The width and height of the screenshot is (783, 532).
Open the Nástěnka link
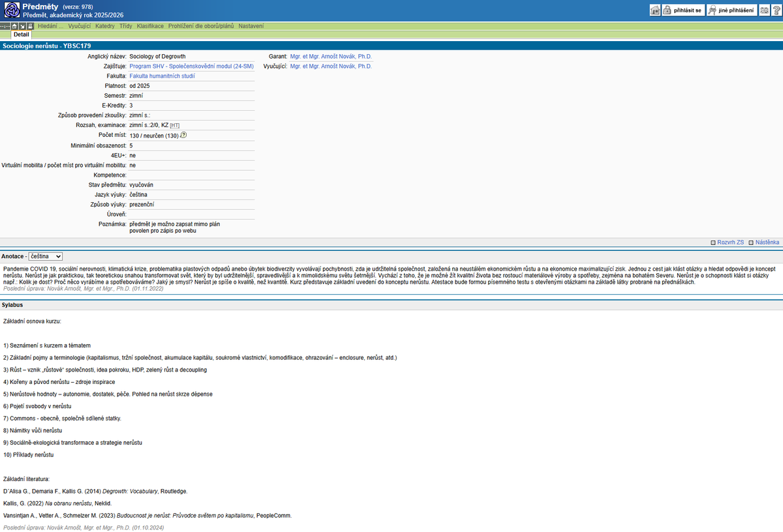click(x=767, y=242)
